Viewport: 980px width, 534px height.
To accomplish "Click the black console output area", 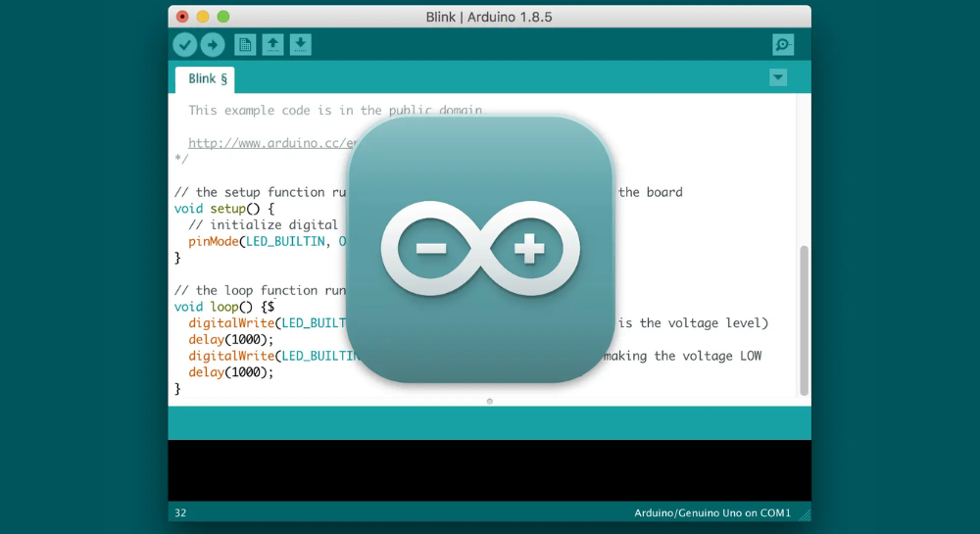I will [x=489, y=470].
